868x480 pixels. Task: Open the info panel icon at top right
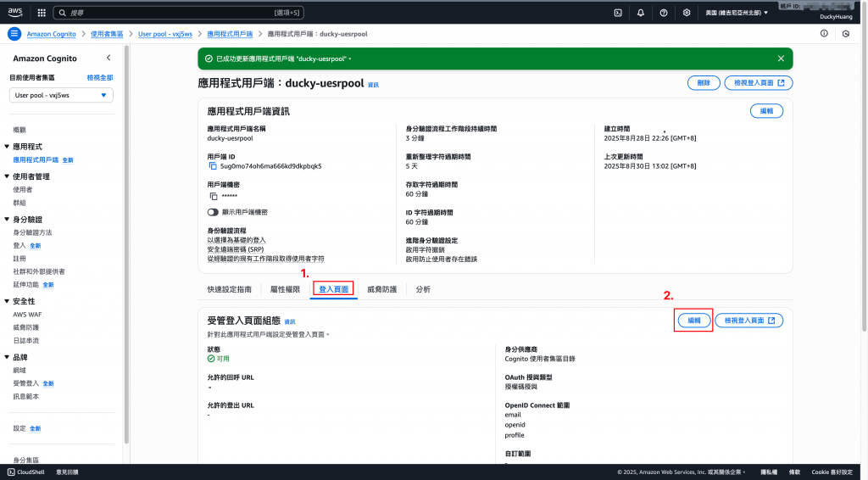(x=824, y=34)
